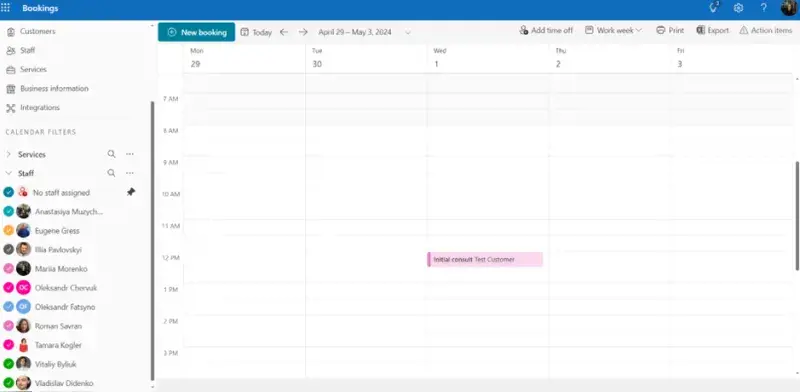
Task: Open the Work week view dropdown
Action: [x=613, y=31]
